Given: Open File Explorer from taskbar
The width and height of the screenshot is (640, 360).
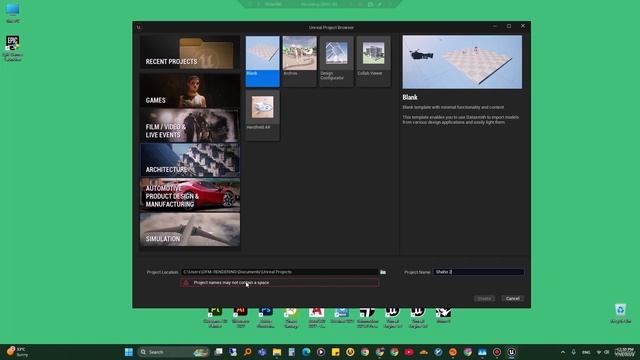Looking at the screenshot, I should 277,352.
